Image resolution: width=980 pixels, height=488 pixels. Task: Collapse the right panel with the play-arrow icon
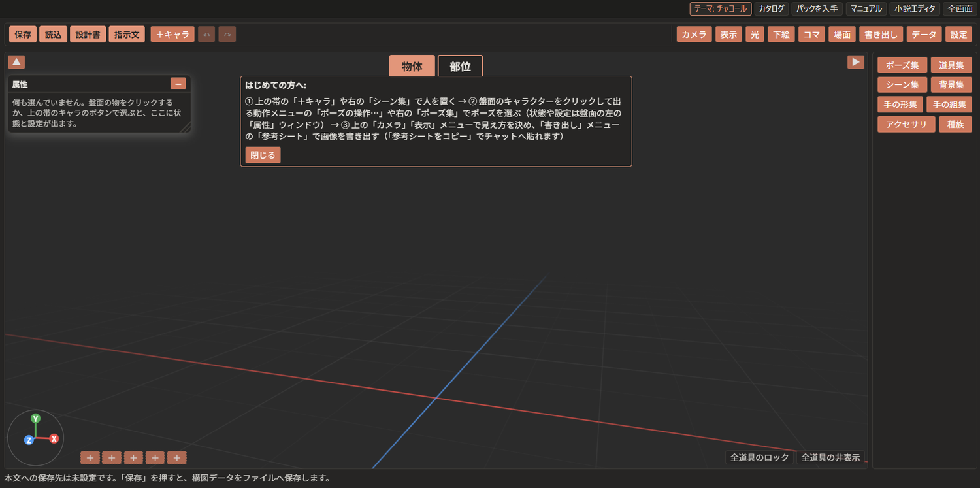(855, 62)
